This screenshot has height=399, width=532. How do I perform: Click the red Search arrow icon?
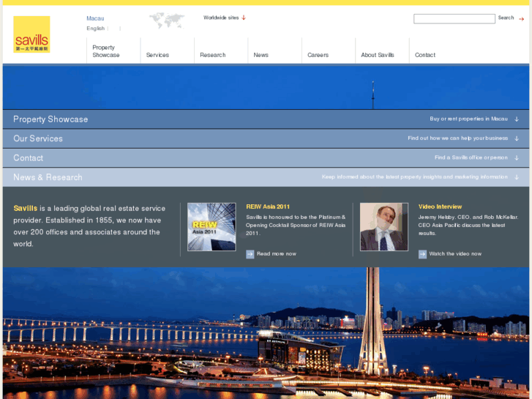click(x=521, y=19)
